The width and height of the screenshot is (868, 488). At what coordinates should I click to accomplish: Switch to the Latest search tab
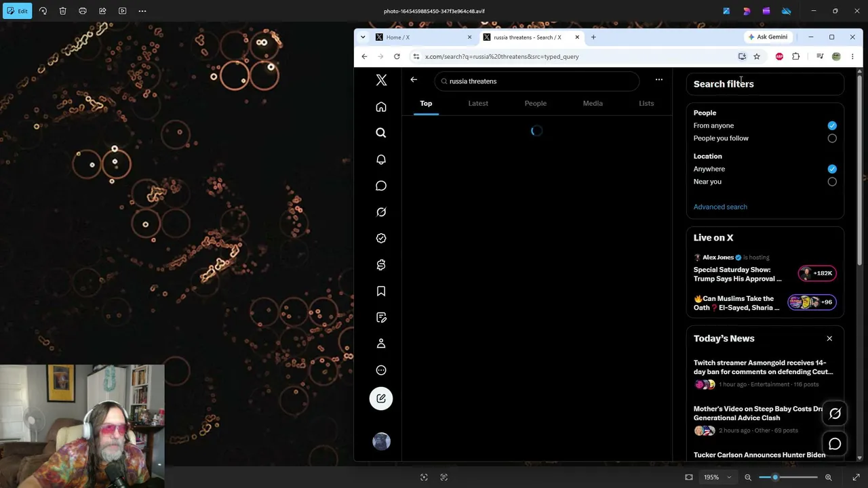click(478, 103)
